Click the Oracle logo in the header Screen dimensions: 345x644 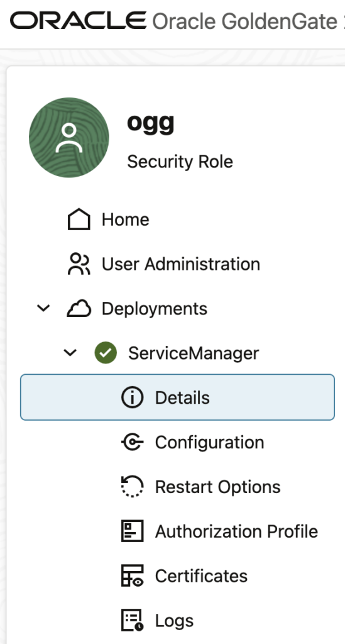79,21
